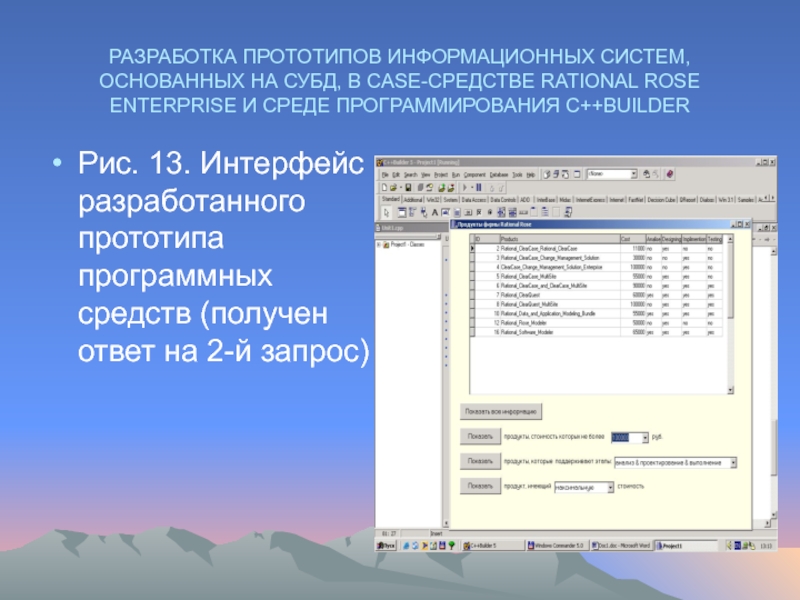
Task: Click the Пуск (Start) button on taskbar
Action: (386, 546)
